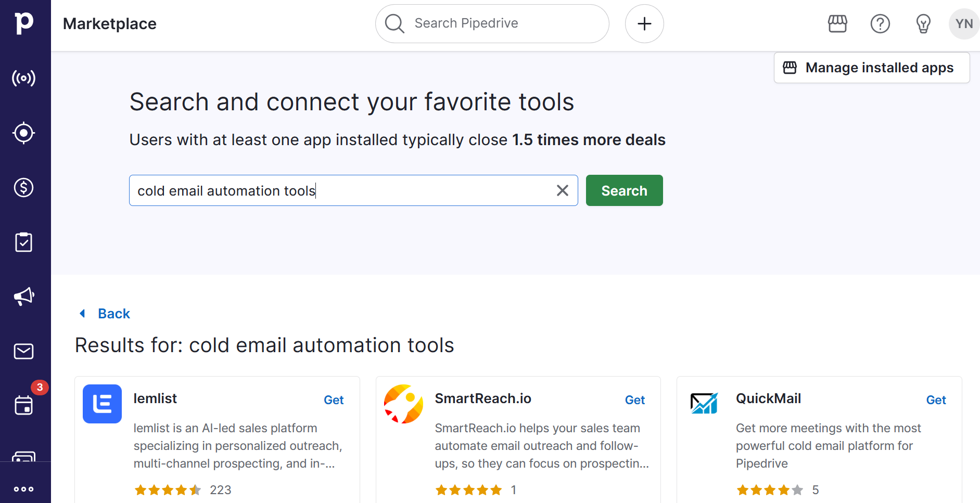Expand the More options ellipsis in sidebar
980x503 pixels.
23,489
